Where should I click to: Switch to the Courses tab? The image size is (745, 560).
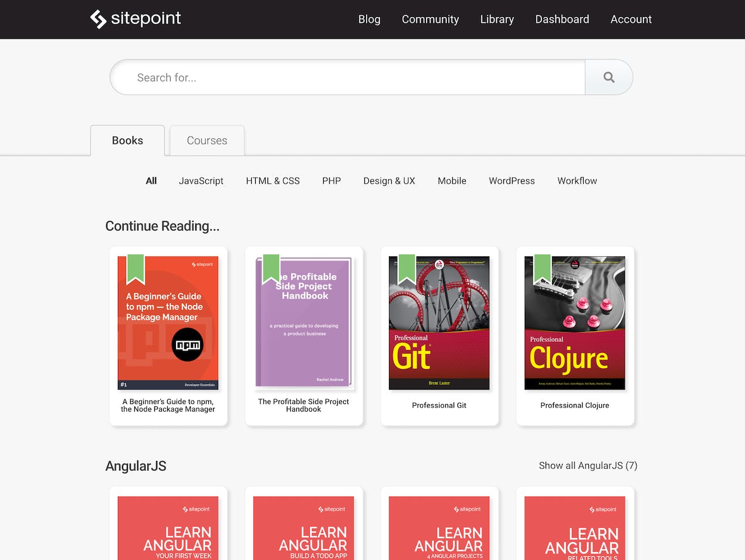207,141
